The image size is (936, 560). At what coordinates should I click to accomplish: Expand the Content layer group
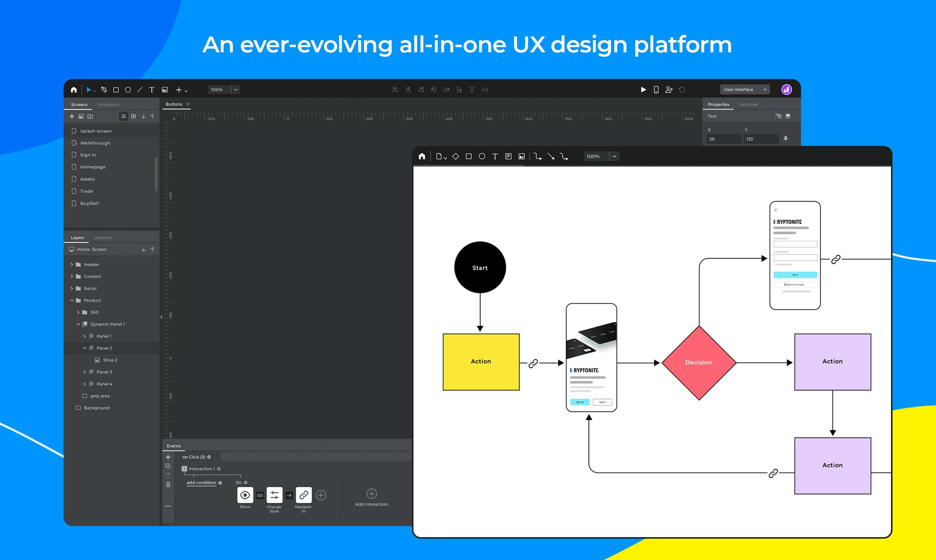coord(72,277)
